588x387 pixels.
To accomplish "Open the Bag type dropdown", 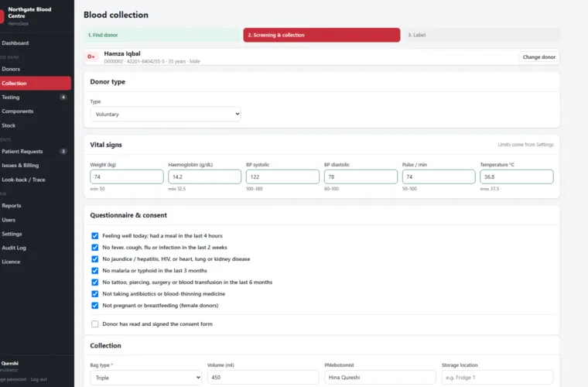I will [146, 377].
